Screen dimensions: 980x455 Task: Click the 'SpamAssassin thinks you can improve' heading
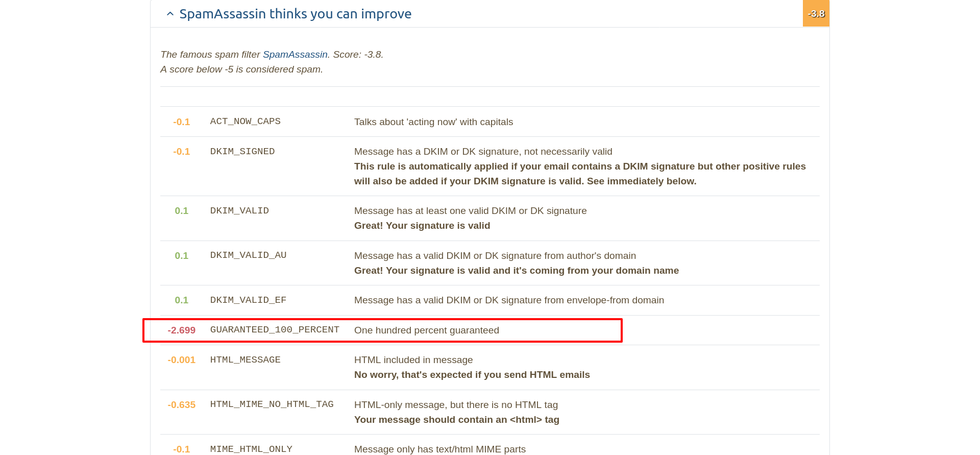[x=295, y=14]
